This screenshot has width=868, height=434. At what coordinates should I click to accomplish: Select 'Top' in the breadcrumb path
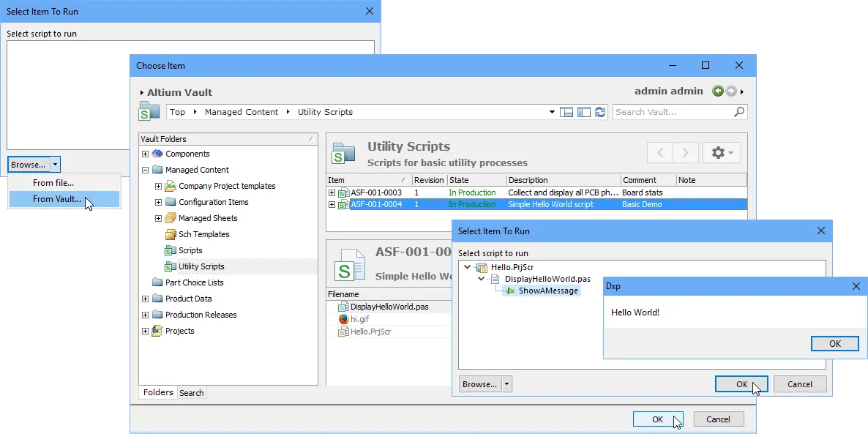[177, 112]
